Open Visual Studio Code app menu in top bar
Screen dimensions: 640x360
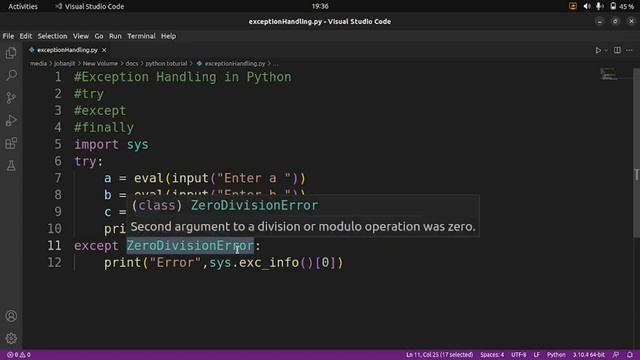(x=90, y=7)
